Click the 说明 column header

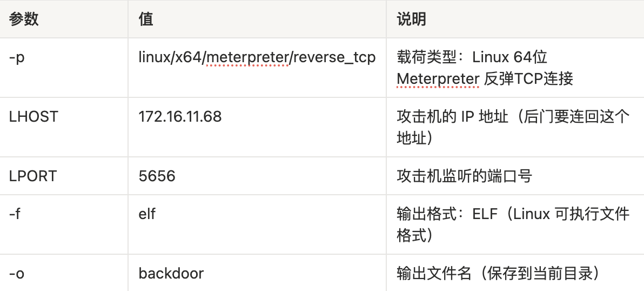coord(411,19)
